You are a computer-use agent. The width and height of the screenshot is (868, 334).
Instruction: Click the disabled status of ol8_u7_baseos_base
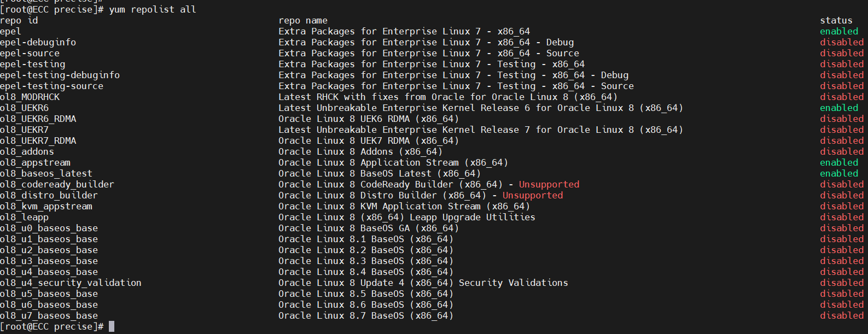(x=842, y=315)
